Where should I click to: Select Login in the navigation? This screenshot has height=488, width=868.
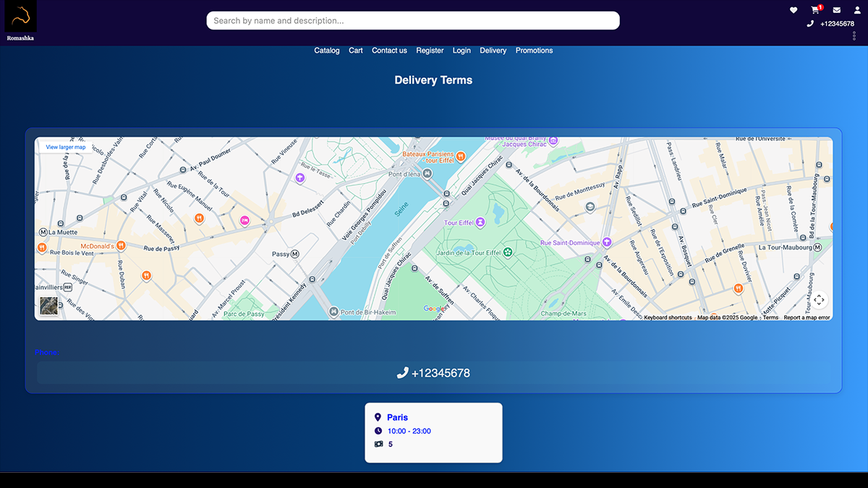(461, 51)
